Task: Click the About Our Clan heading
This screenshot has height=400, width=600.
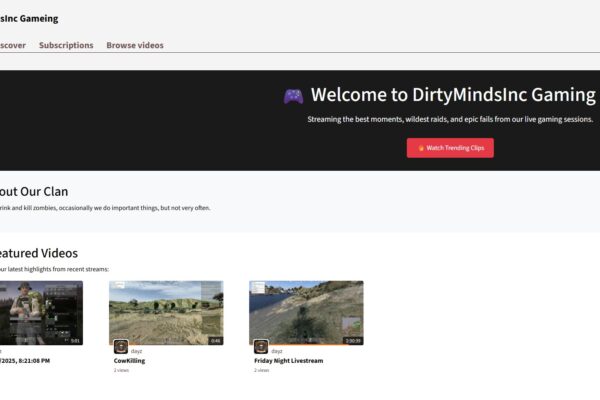Action: click(x=34, y=191)
